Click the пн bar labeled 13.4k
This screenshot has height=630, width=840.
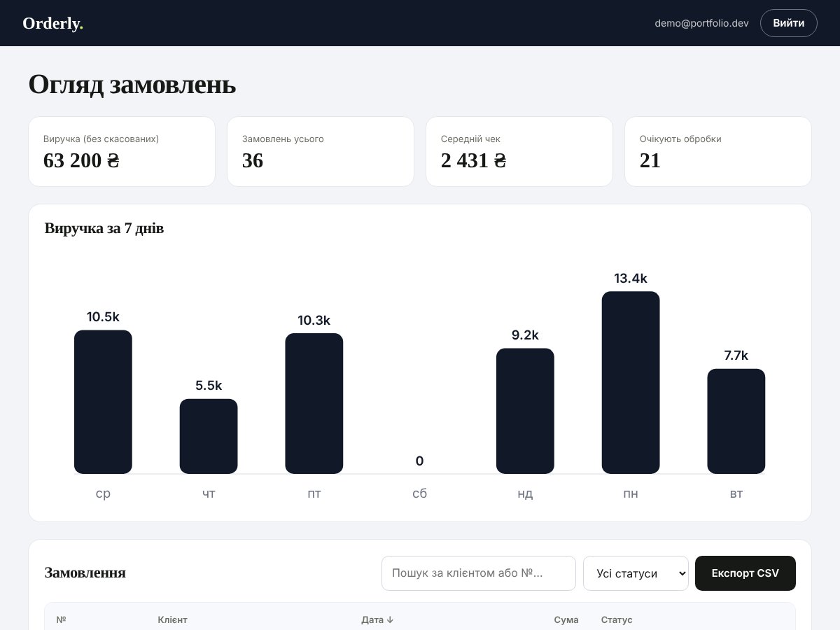tap(631, 382)
